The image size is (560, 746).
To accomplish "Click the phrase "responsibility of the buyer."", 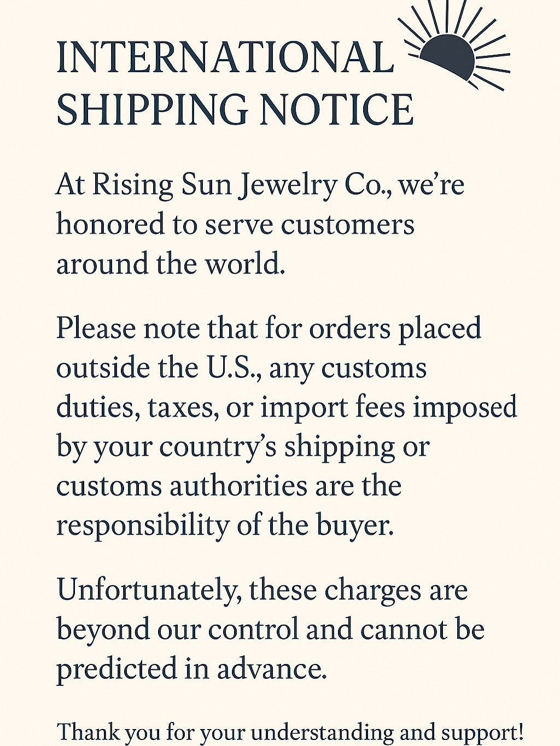I will click(x=225, y=526).
